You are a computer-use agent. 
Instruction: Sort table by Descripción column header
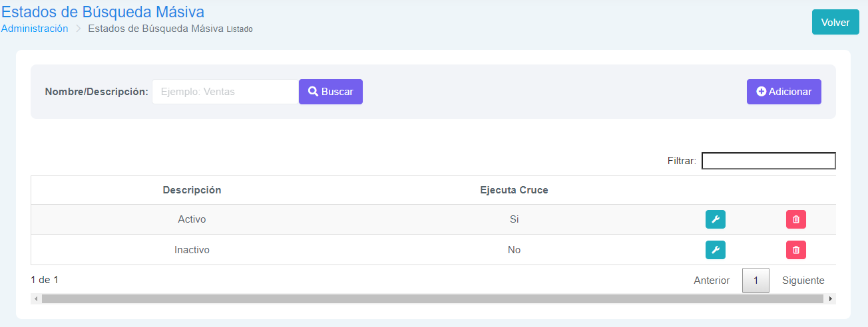(192, 190)
